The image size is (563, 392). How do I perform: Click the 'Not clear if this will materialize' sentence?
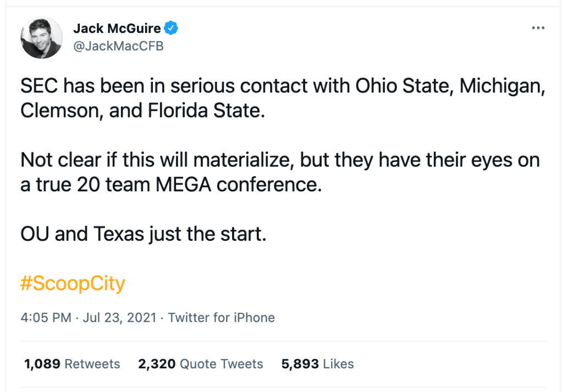coord(165,160)
